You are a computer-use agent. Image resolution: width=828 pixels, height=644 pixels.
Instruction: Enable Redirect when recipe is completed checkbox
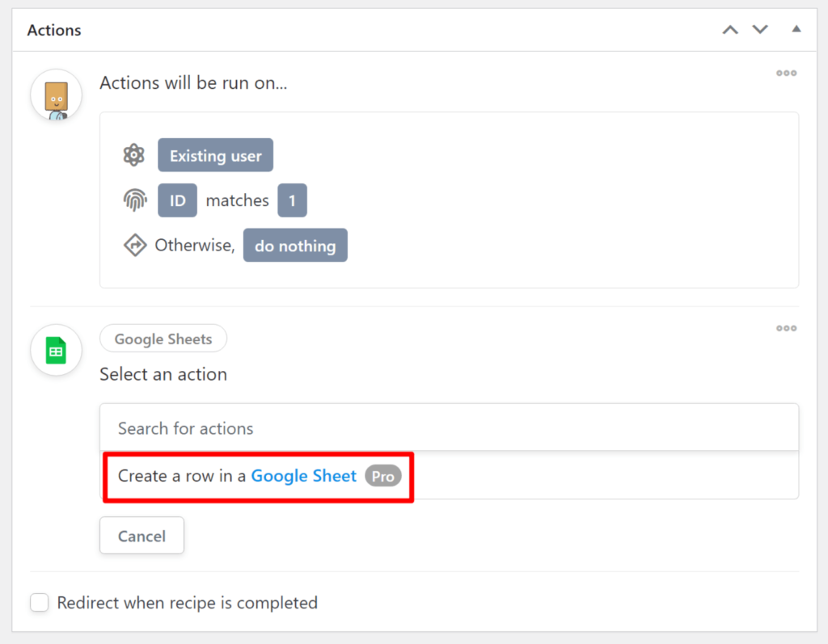tap(39, 602)
